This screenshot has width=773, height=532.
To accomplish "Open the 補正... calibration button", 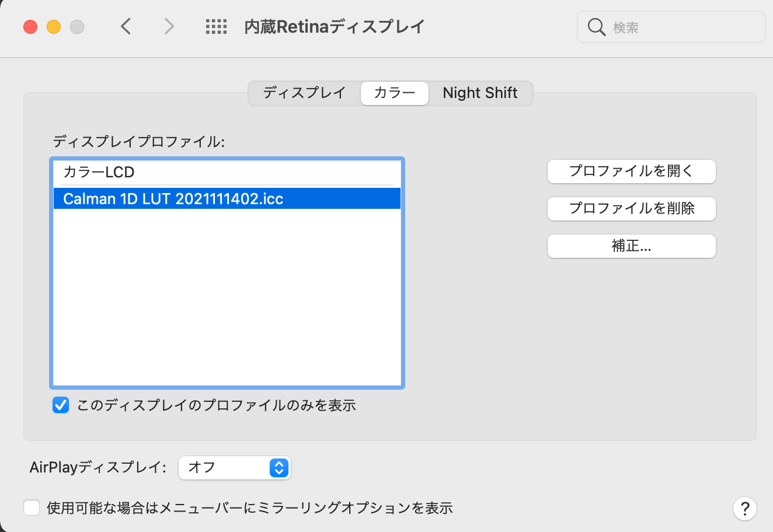I will point(631,246).
